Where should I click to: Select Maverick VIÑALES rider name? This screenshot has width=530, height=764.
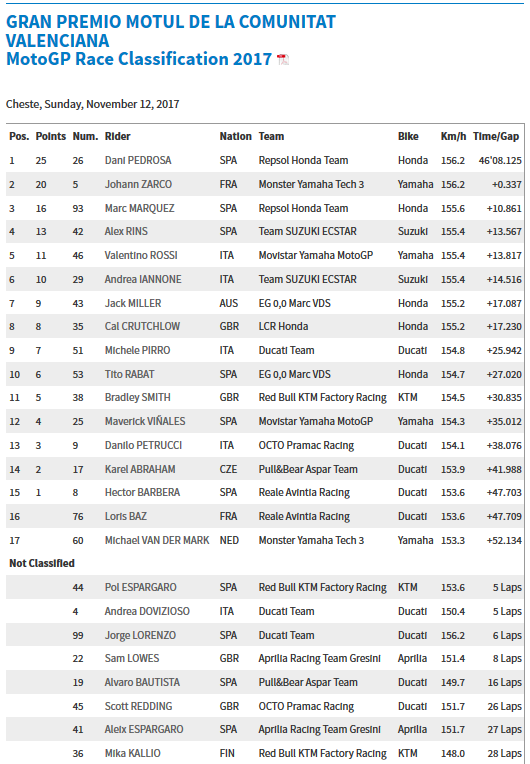[x=145, y=421]
